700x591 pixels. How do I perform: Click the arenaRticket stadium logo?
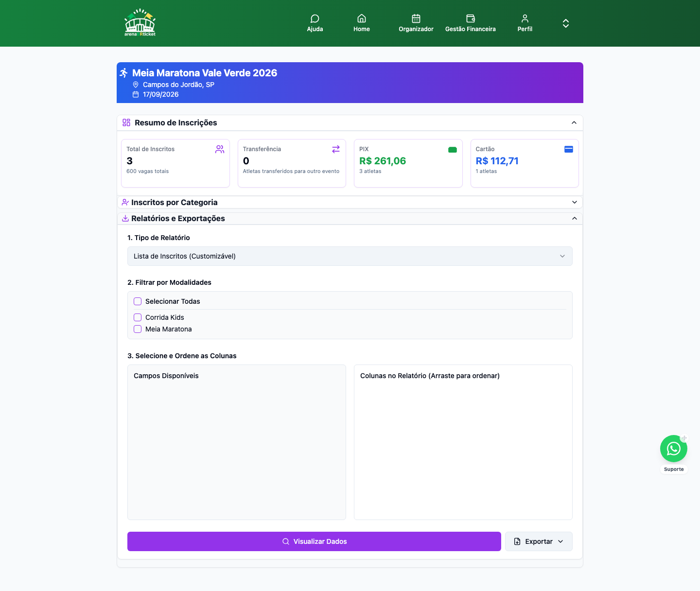[x=140, y=23]
